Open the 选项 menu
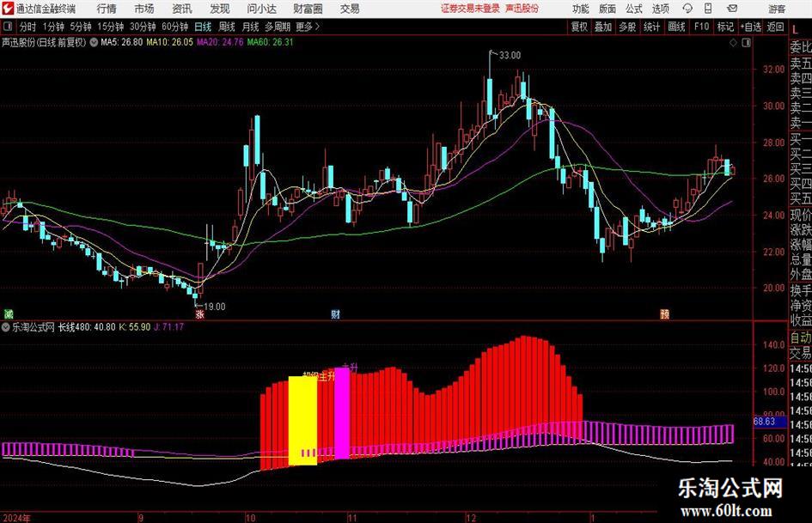 [660, 9]
